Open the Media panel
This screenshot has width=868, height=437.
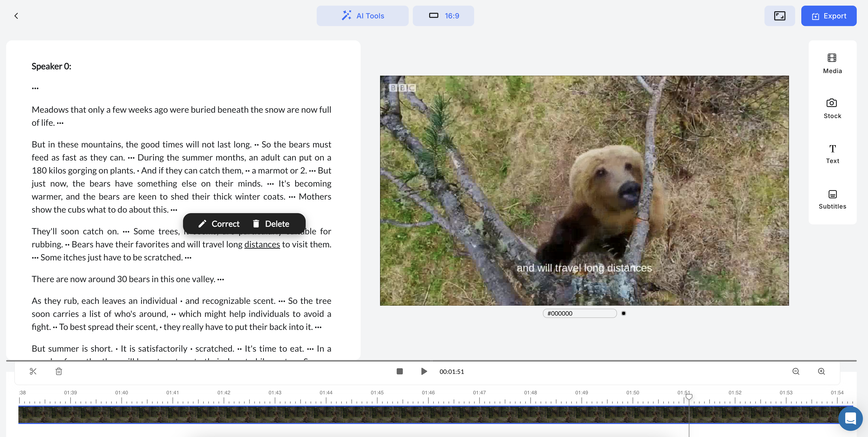tap(832, 63)
